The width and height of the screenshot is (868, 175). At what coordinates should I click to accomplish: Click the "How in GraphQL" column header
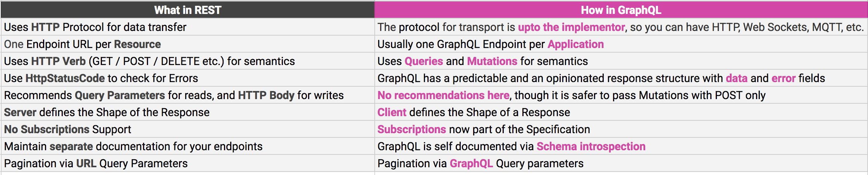click(x=621, y=10)
